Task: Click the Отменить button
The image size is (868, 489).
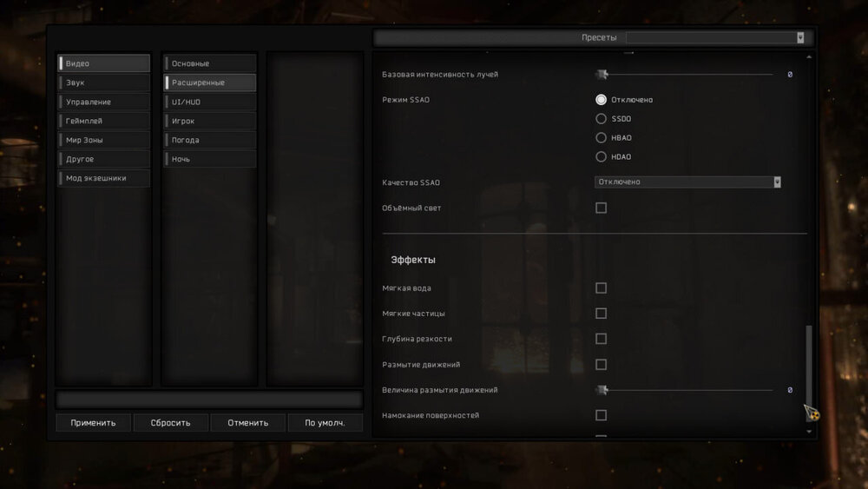Action: coord(248,422)
